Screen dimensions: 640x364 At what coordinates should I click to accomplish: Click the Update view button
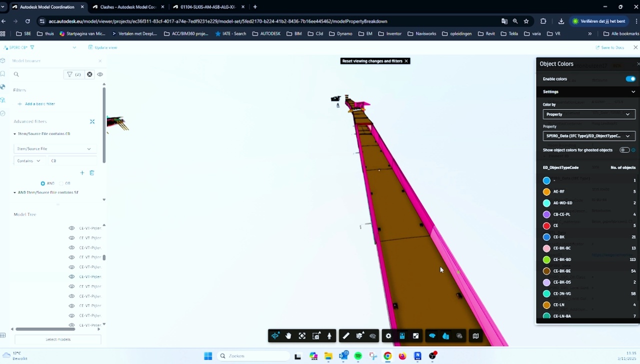[x=102, y=47]
